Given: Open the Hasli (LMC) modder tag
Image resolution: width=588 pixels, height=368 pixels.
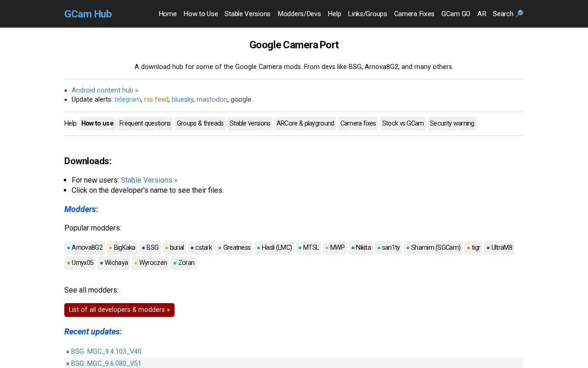Looking at the screenshot, I should 274,247.
